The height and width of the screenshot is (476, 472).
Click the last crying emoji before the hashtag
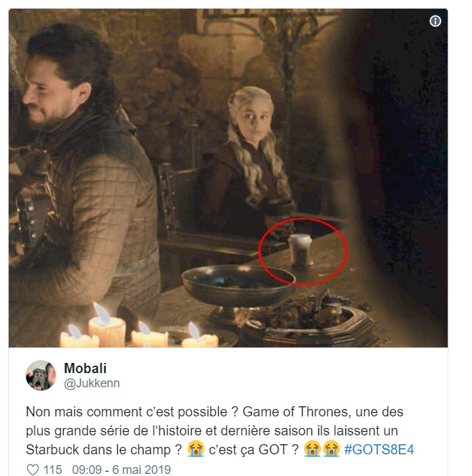coord(331,449)
